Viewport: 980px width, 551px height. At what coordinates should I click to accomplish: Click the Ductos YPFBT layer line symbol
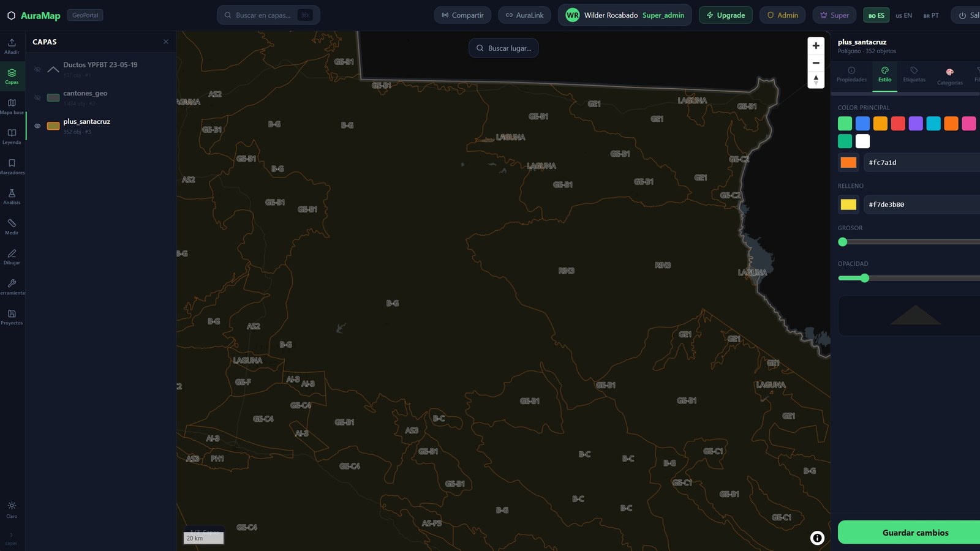(x=53, y=69)
